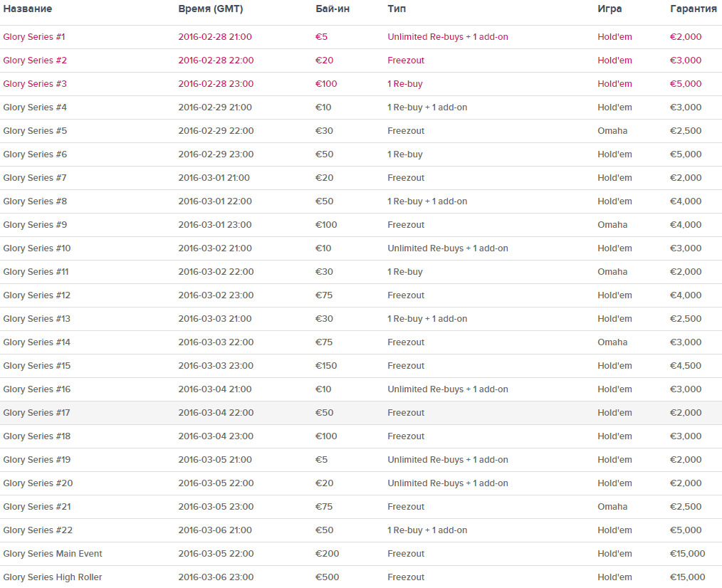The height and width of the screenshot is (588, 722).
Task: Click the €4,500 guarantee value
Action: [x=686, y=366]
